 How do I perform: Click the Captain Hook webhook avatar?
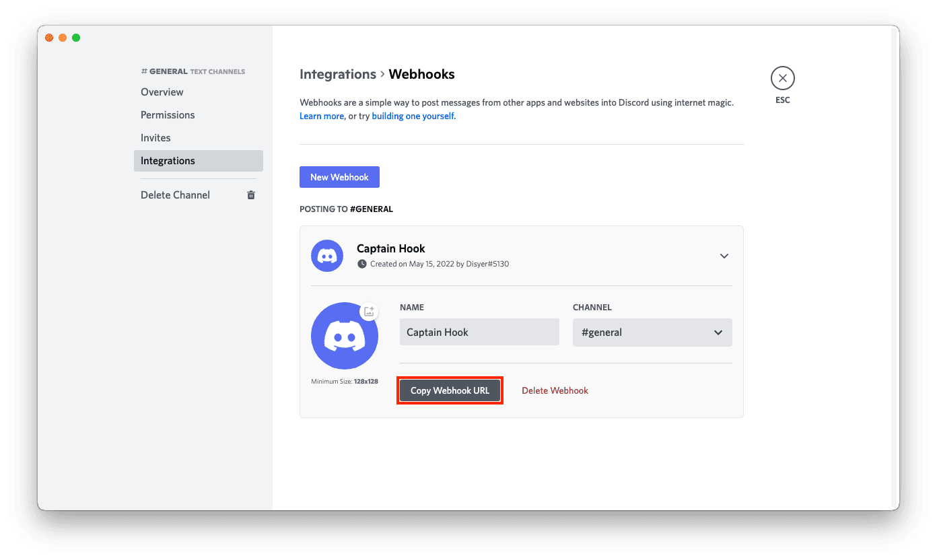[x=344, y=336]
